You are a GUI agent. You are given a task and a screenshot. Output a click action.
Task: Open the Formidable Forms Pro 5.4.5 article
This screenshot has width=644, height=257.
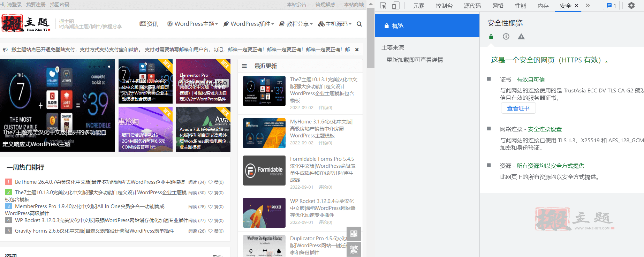(323, 169)
